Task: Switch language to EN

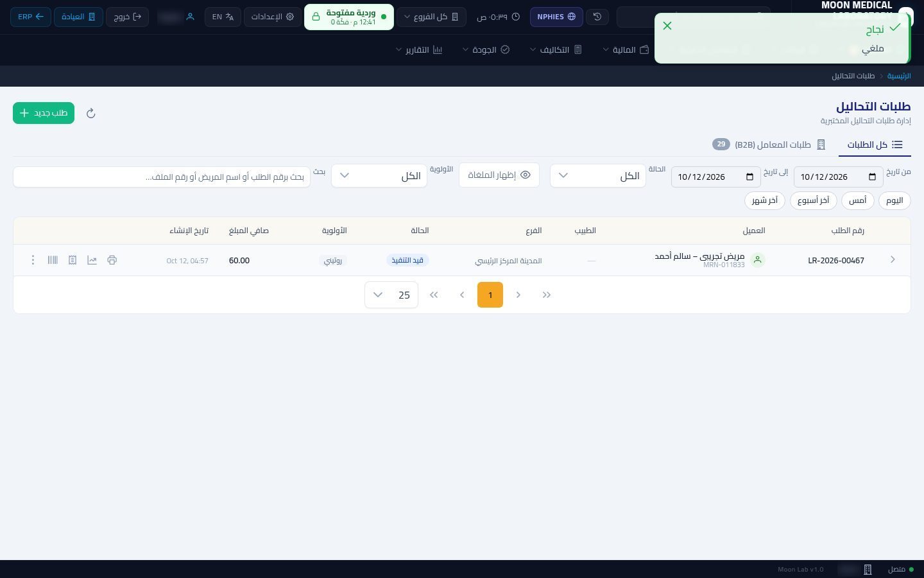Action: (223, 17)
